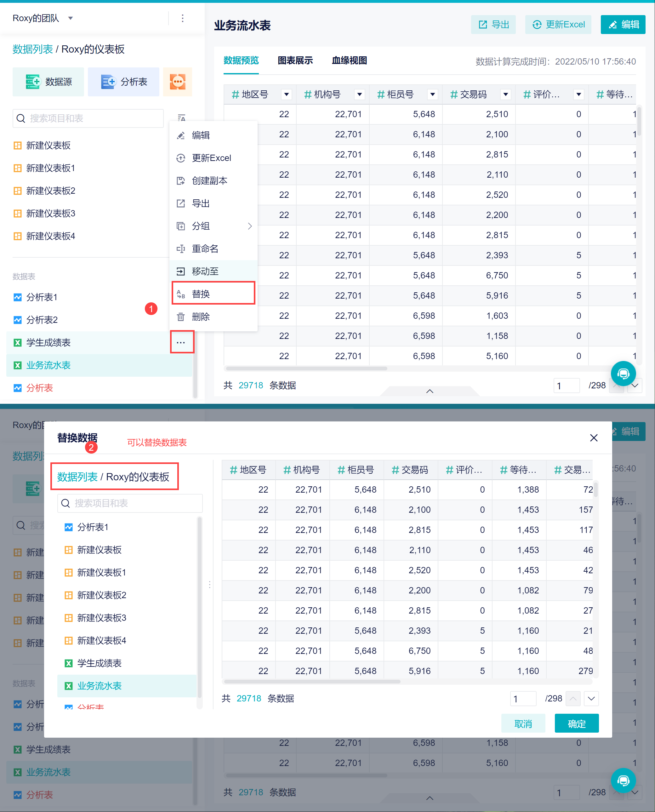
Task: Open the team options vertical dots menu
Action: coord(183,18)
